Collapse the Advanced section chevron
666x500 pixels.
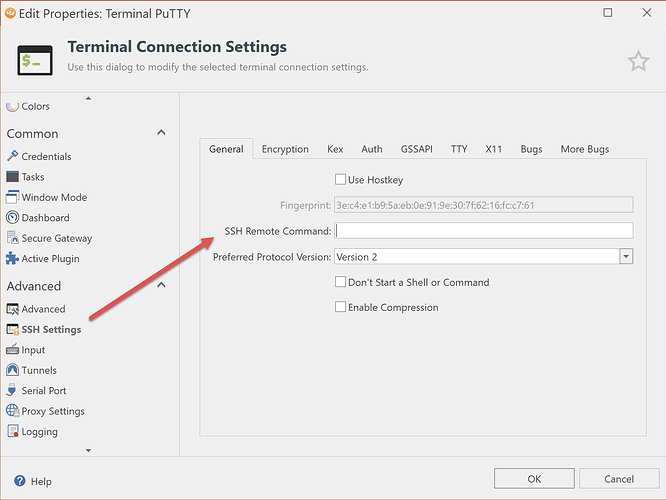pos(161,286)
